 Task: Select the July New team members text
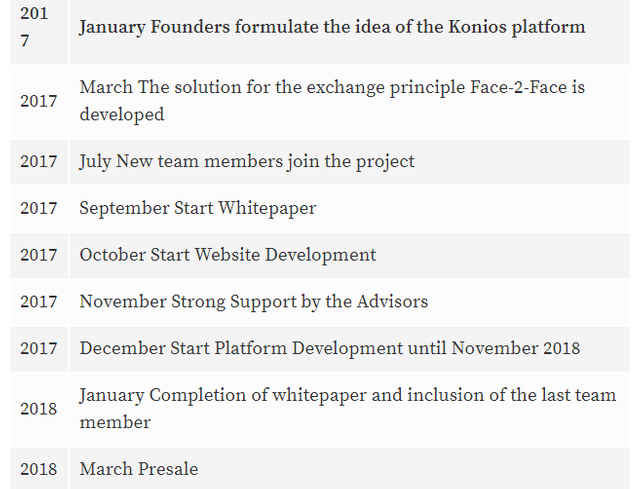[247, 161]
